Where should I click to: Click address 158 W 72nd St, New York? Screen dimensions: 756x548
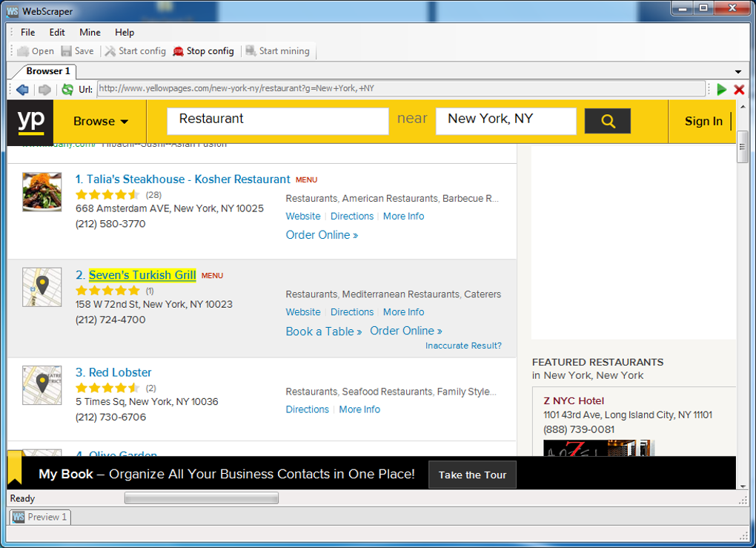pyautogui.click(x=154, y=304)
